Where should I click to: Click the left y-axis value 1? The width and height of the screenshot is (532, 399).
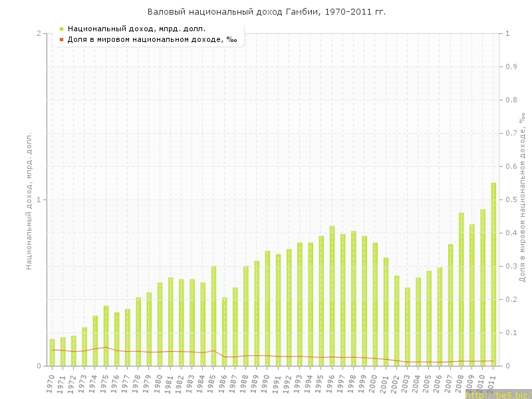(x=38, y=200)
